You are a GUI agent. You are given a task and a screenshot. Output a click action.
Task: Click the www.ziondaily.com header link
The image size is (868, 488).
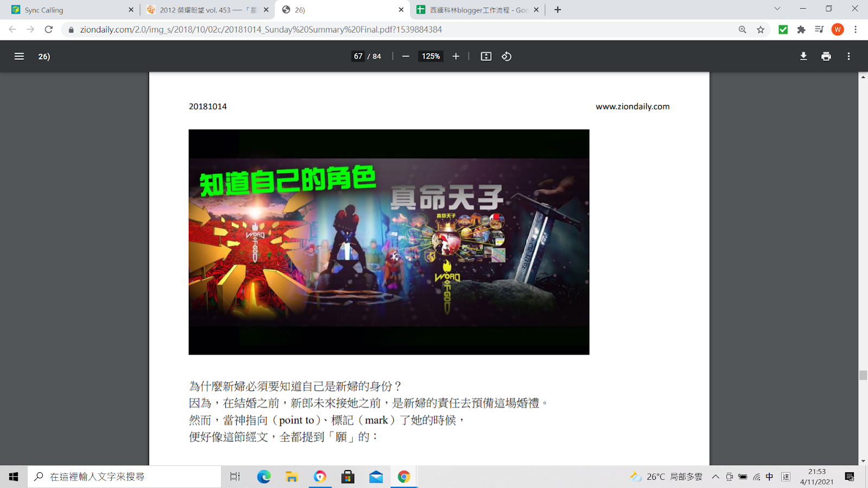[633, 107]
